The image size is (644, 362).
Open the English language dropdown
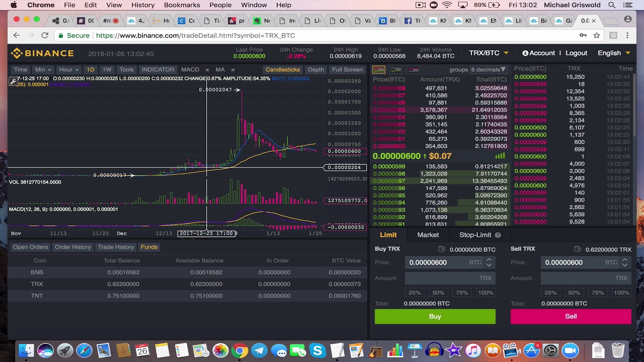(x=614, y=53)
